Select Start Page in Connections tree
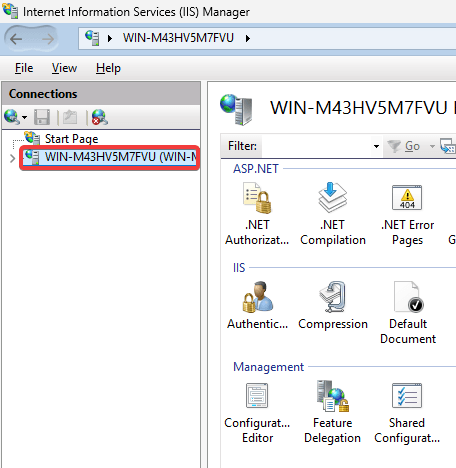Screen dimensions: 456x468 71,139
